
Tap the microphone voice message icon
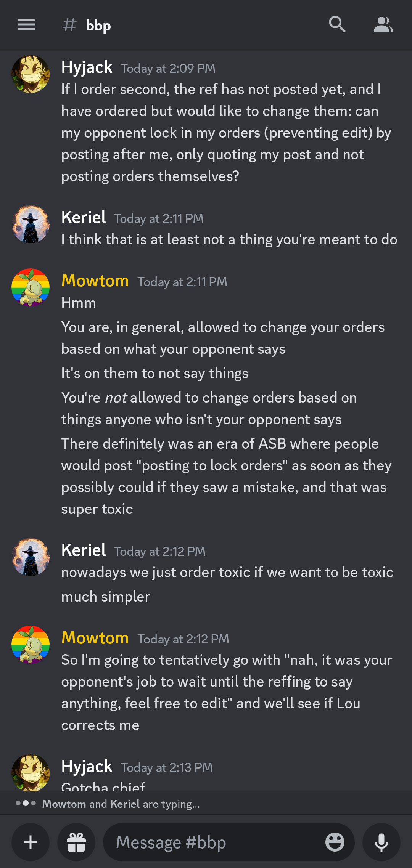(x=381, y=842)
